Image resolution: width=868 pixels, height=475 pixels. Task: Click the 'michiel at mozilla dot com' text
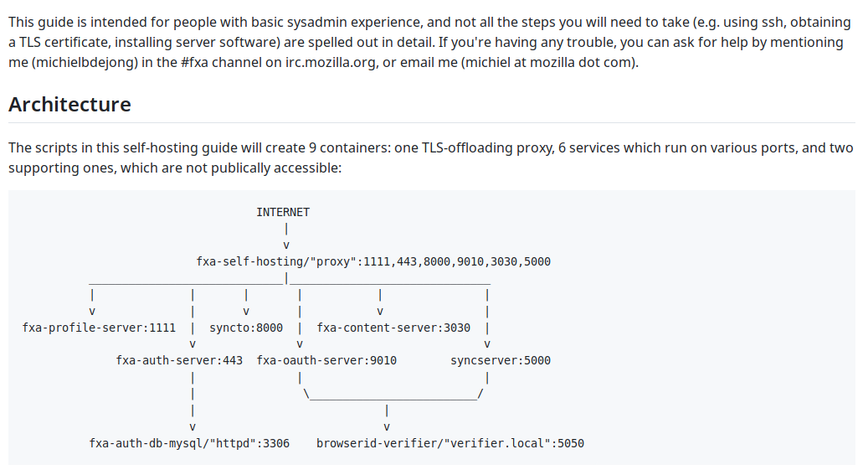click(x=548, y=63)
